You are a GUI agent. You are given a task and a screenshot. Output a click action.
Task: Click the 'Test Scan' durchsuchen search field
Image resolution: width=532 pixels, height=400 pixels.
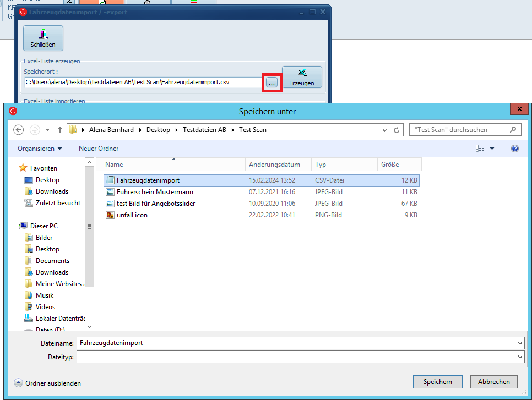pos(460,130)
